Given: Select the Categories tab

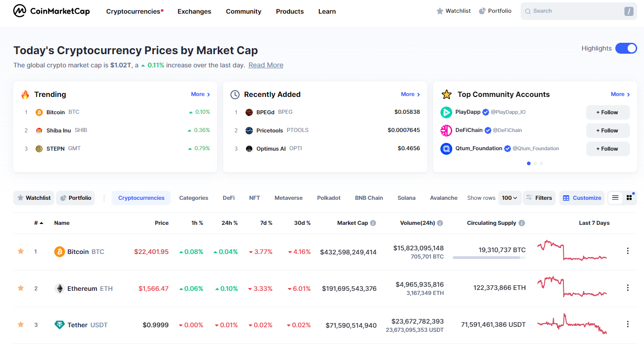Looking at the screenshot, I should coord(194,198).
